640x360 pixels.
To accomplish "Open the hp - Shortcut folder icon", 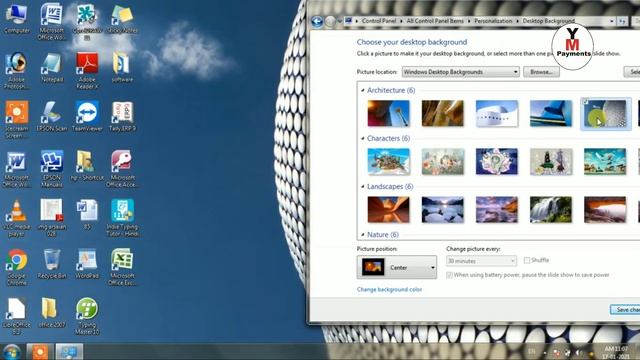I will click(87, 165).
